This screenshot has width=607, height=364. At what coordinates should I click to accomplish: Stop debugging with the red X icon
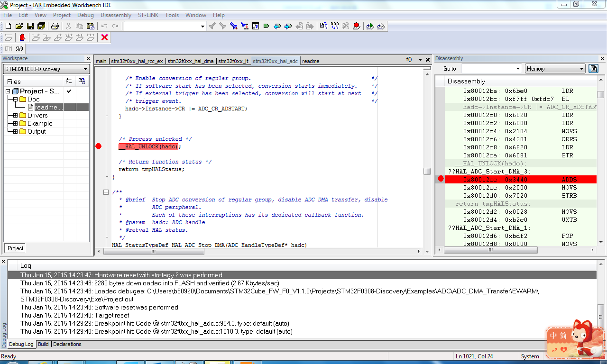point(105,37)
